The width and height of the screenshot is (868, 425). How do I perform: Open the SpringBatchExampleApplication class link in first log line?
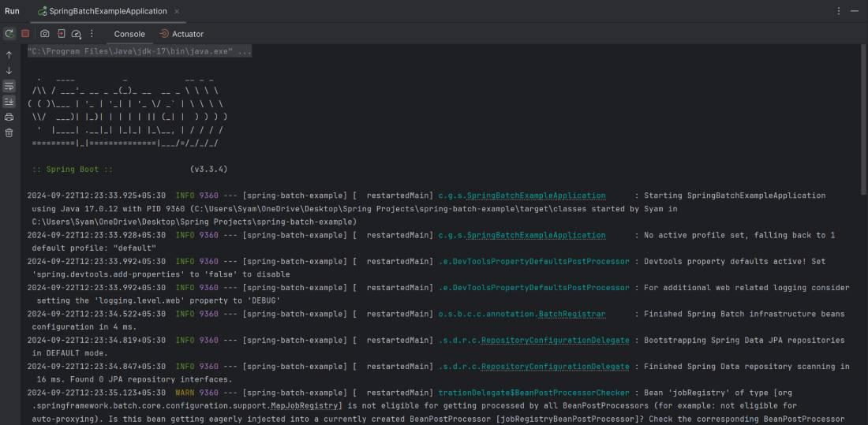click(536, 196)
